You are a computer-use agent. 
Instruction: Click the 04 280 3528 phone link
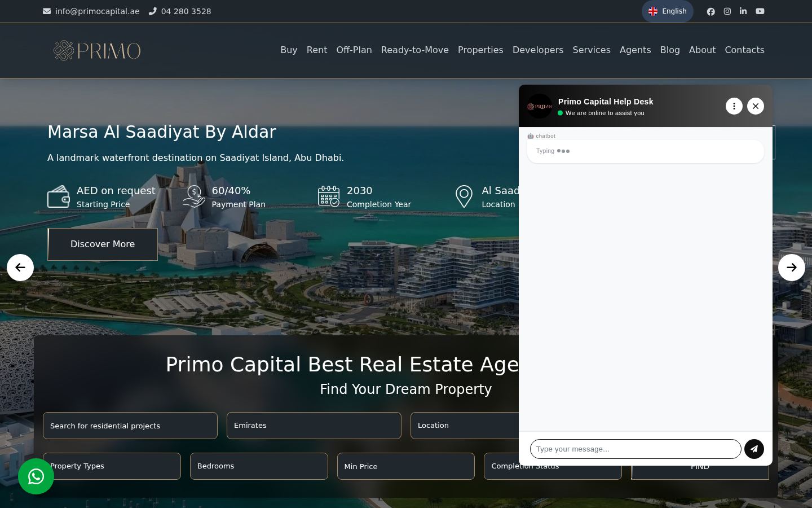(186, 11)
